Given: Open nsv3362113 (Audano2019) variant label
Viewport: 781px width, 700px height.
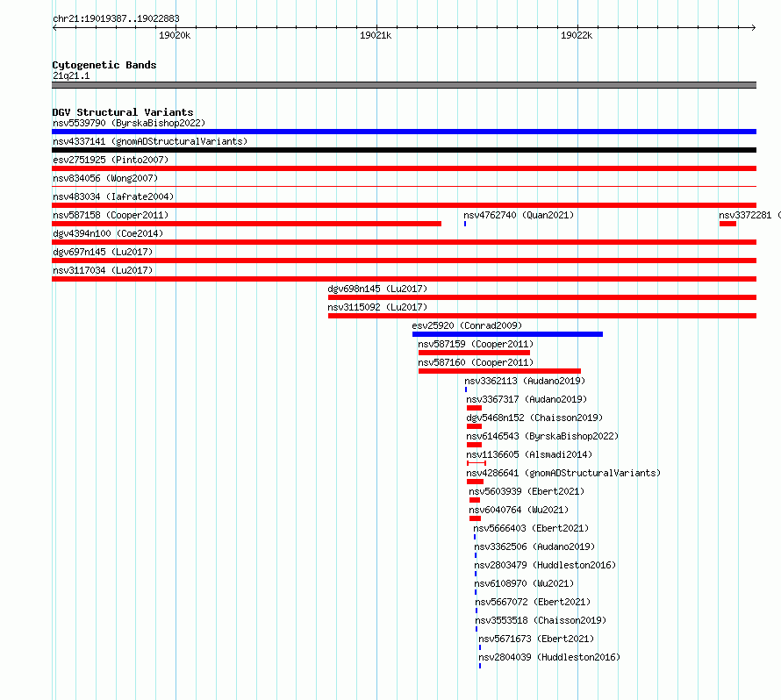Looking at the screenshot, I should click(x=525, y=381).
